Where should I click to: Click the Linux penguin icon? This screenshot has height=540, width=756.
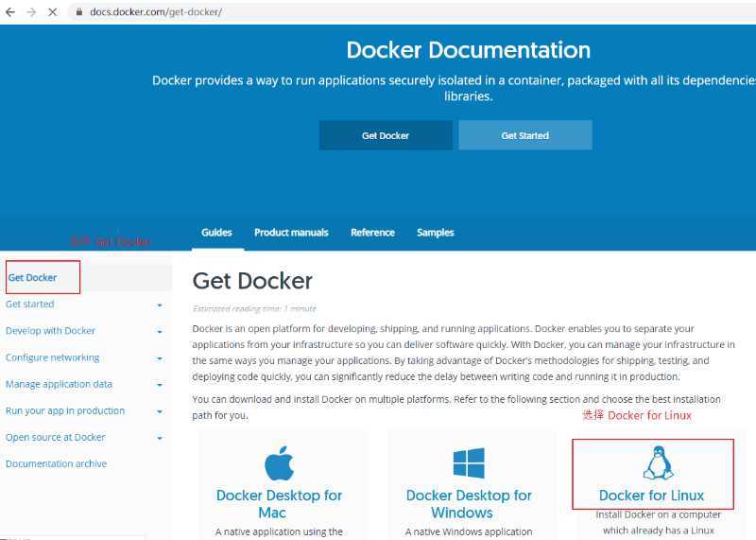(658, 462)
